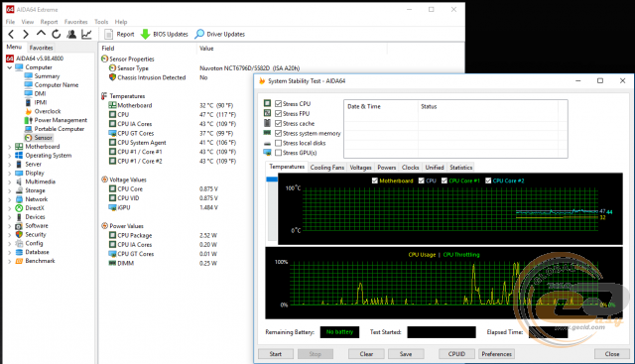635x364 pixels.
Task: Expand the Display tree node
Action: [9, 174]
